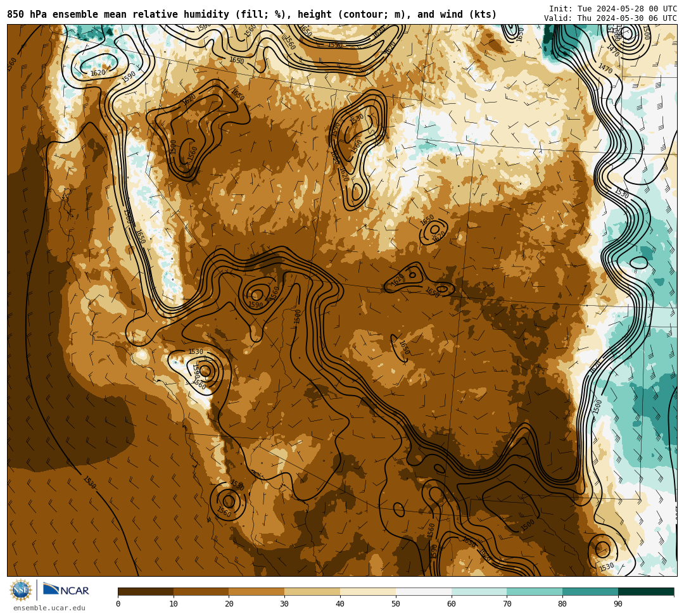The width and height of the screenshot is (684, 616).
Task: Click the colorbar tick label 90
Action: click(618, 604)
